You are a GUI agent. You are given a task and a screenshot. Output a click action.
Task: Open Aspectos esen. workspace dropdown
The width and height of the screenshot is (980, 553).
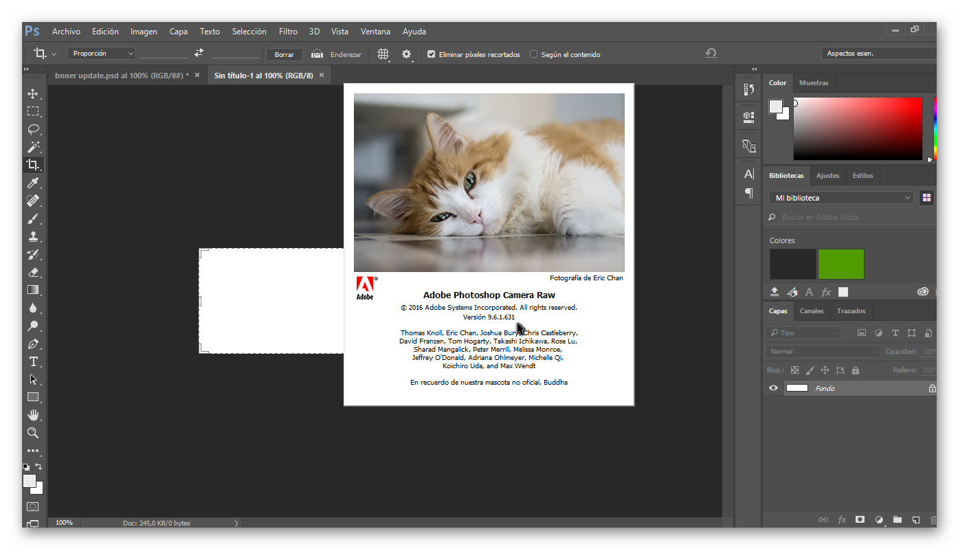pyautogui.click(x=879, y=53)
